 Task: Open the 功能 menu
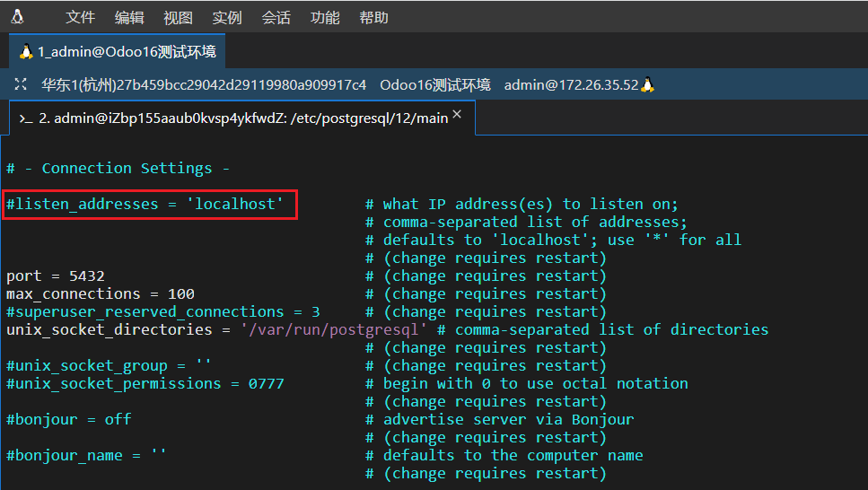324,18
